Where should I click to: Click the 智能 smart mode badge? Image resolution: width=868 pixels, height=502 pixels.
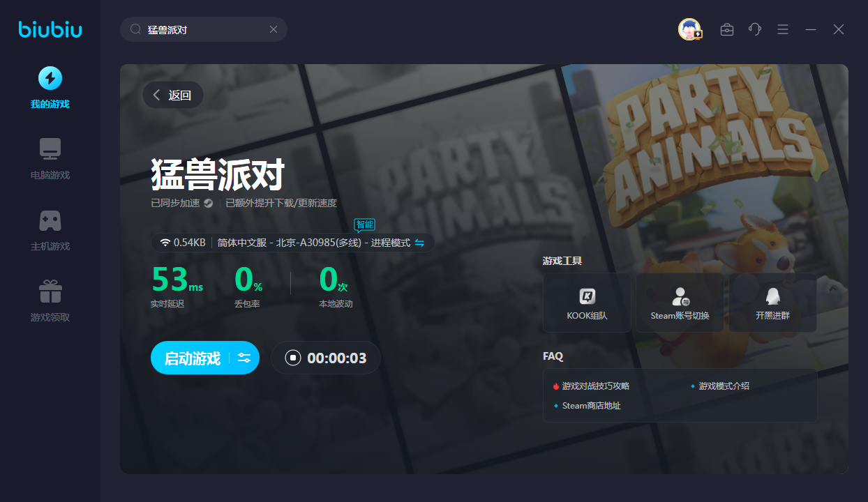364,225
